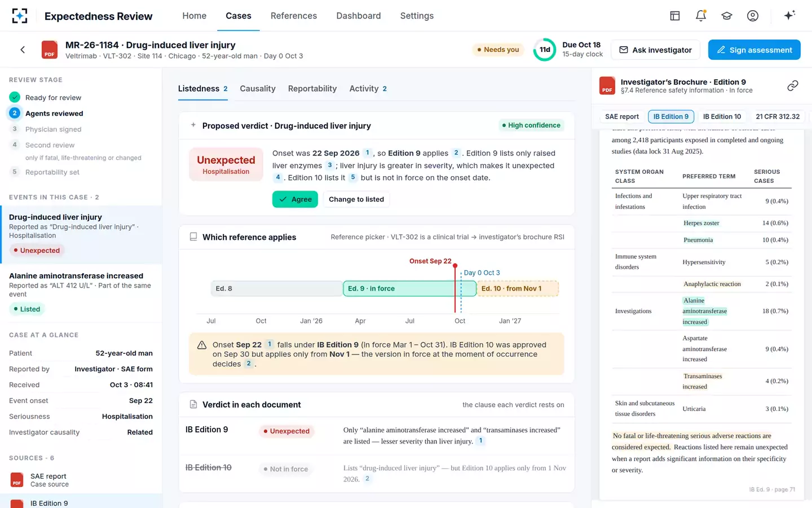This screenshot has width=812, height=508.
Task: Click the warning triangle in the onset note
Action: pyautogui.click(x=201, y=345)
